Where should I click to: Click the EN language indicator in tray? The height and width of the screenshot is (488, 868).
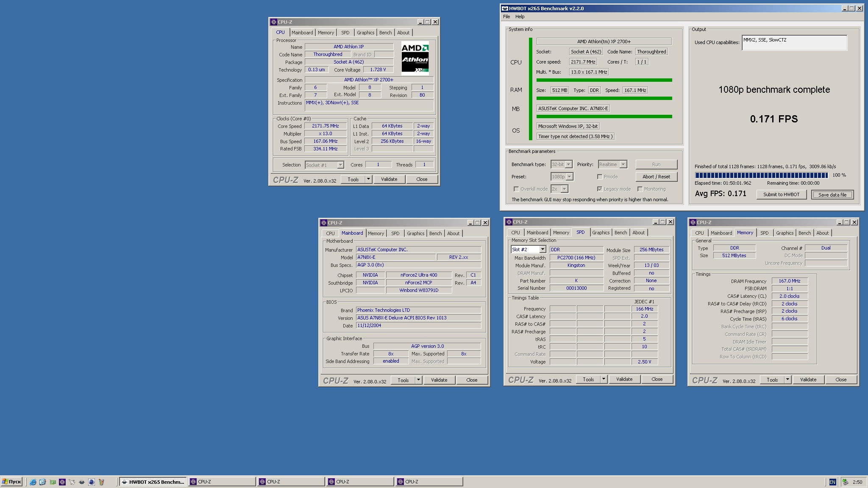[832, 482]
